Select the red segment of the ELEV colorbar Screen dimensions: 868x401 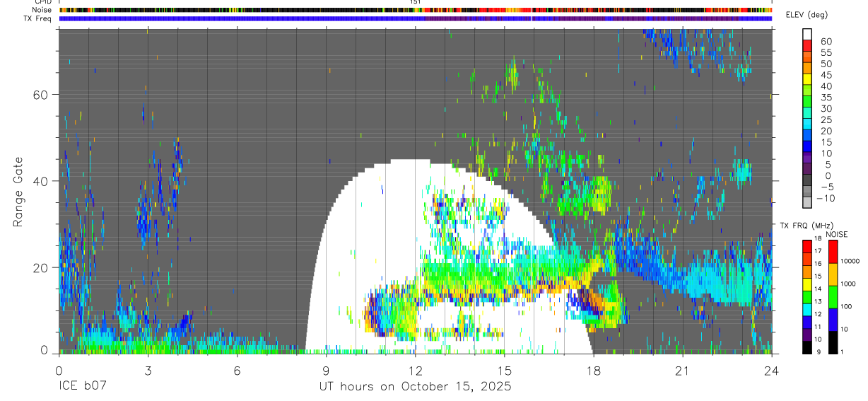click(x=807, y=45)
